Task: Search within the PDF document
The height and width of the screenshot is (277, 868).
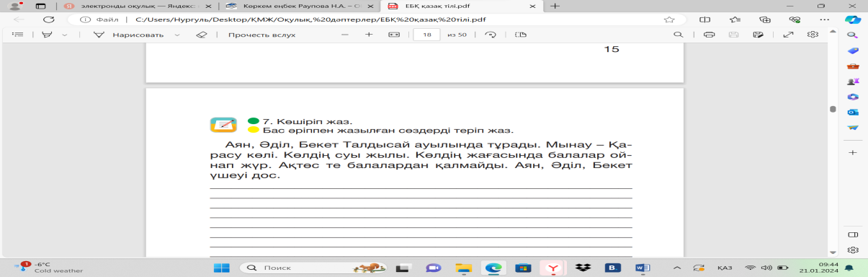Action: [x=678, y=35]
